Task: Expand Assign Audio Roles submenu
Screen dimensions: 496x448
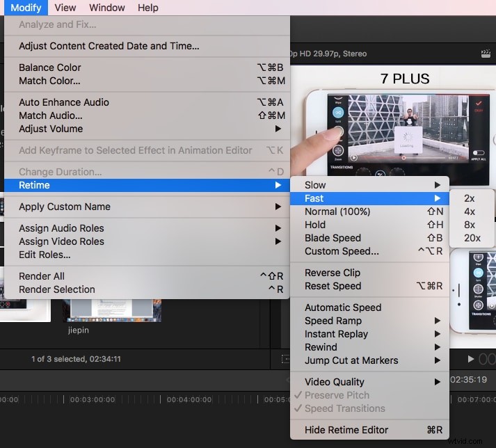Action: click(147, 228)
